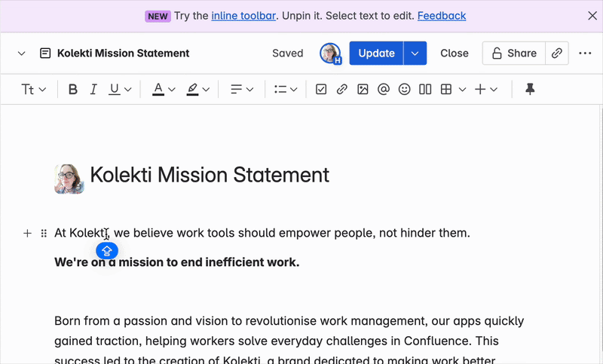The height and width of the screenshot is (364, 603).
Task: Click the NEW badge in the banner
Action: pyautogui.click(x=158, y=16)
